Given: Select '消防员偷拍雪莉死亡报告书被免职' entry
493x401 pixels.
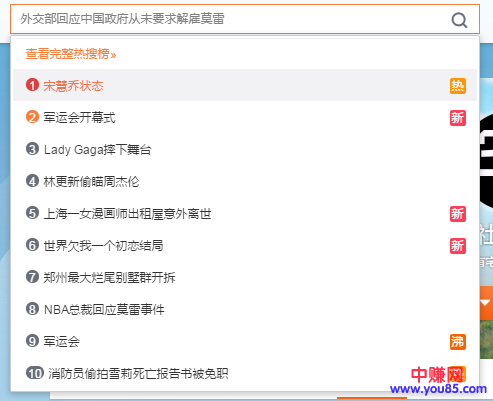Looking at the screenshot, I should coord(245,373).
